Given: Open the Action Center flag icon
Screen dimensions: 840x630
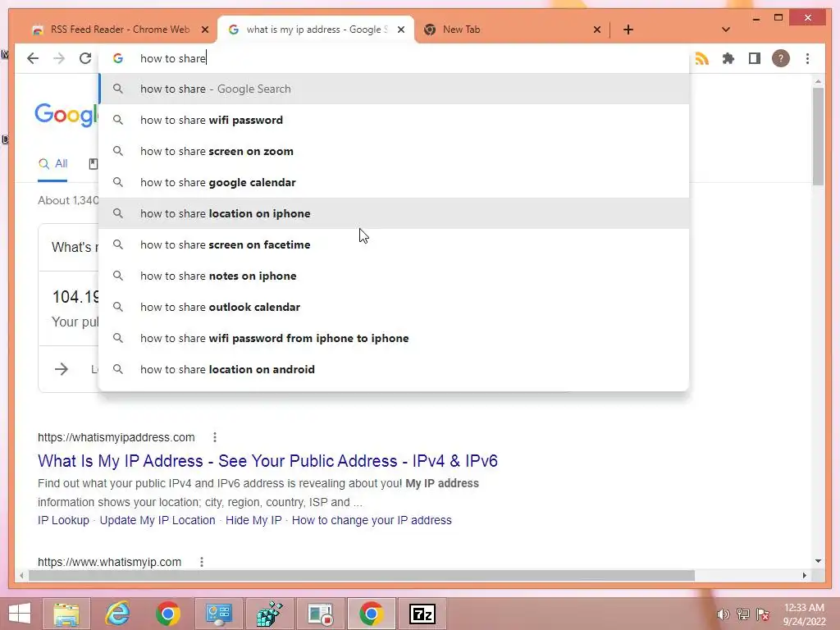Looking at the screenshot, I should click(762, 614).
